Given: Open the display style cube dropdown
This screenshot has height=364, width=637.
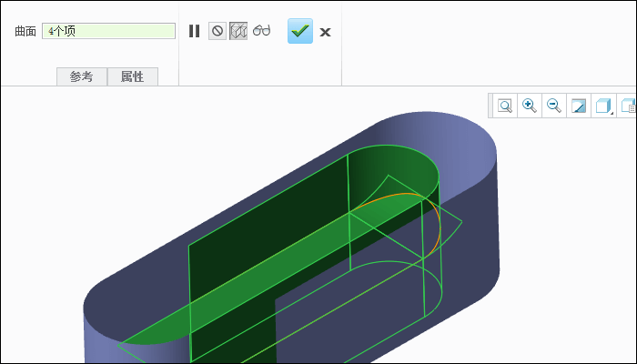Looking at the screenshot, I should [603, 106].
